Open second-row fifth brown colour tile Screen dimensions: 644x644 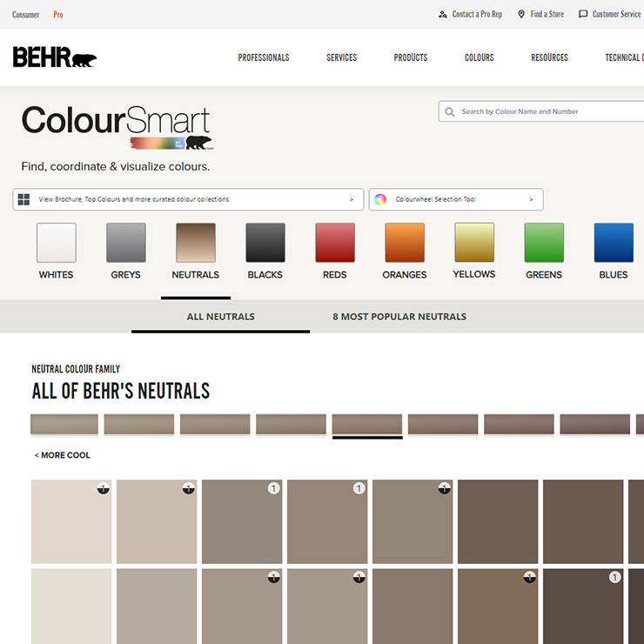point(413,607)
